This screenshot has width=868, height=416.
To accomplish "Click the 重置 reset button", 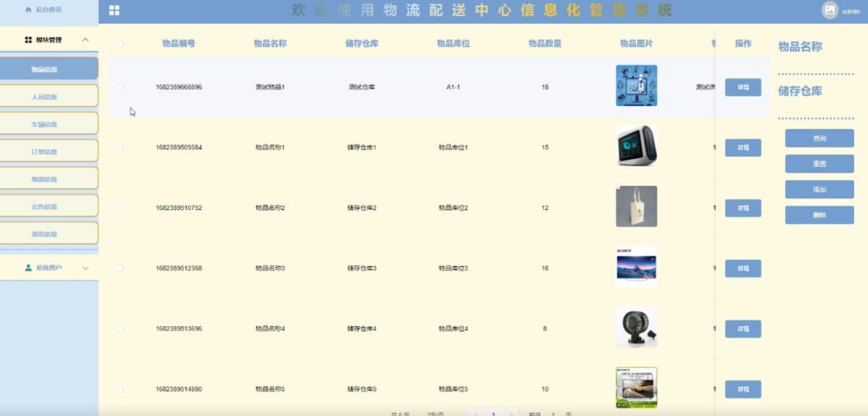I will [x=820, y=164].
